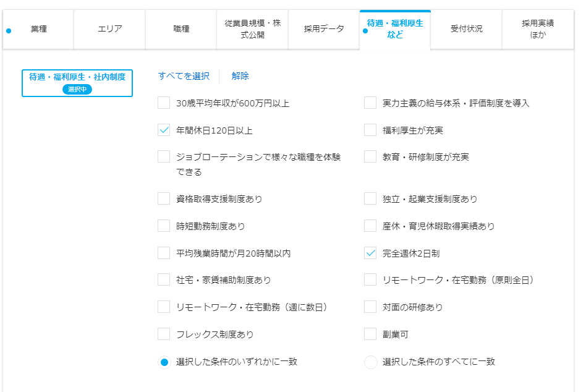586x392 pixels.
Task: Open the 受付状況 tab
Action: click(x=466, y=29)
